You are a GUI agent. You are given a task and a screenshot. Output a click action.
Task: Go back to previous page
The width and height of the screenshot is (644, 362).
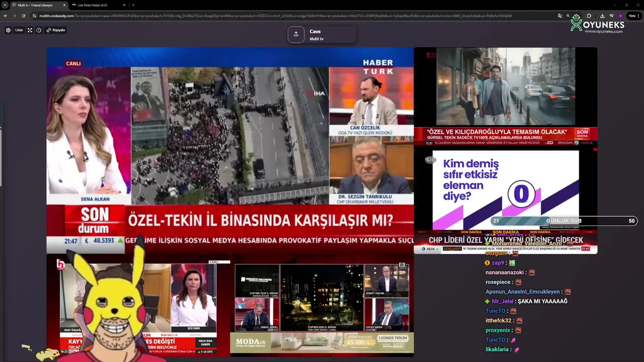[x=6, y=16]
